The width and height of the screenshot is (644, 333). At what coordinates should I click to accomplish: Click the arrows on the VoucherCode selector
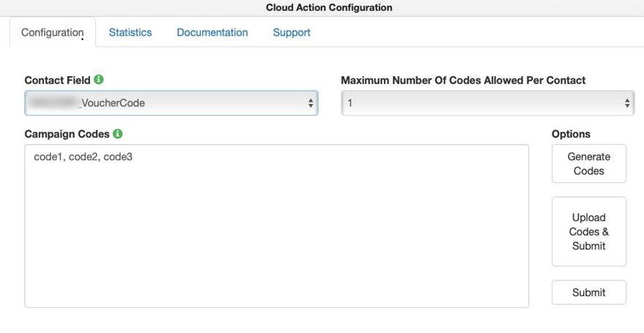coord(311,104)
